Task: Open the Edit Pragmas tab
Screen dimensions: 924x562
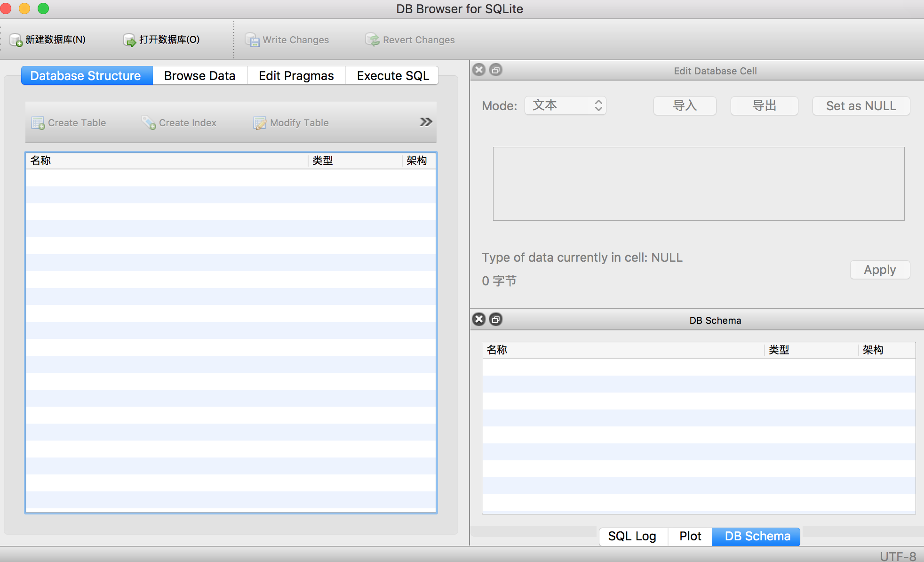Action: click(x=296, y=76)
